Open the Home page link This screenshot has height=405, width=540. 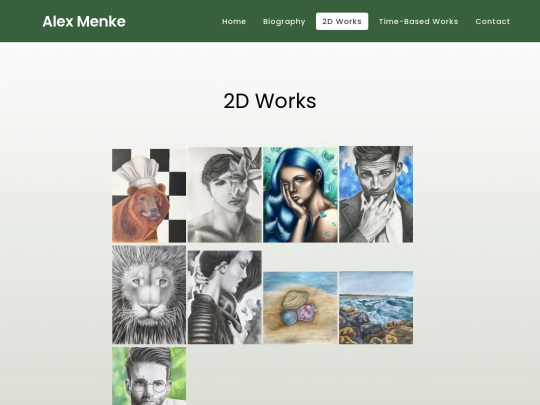pyautogui.click(x=234, y=21)
